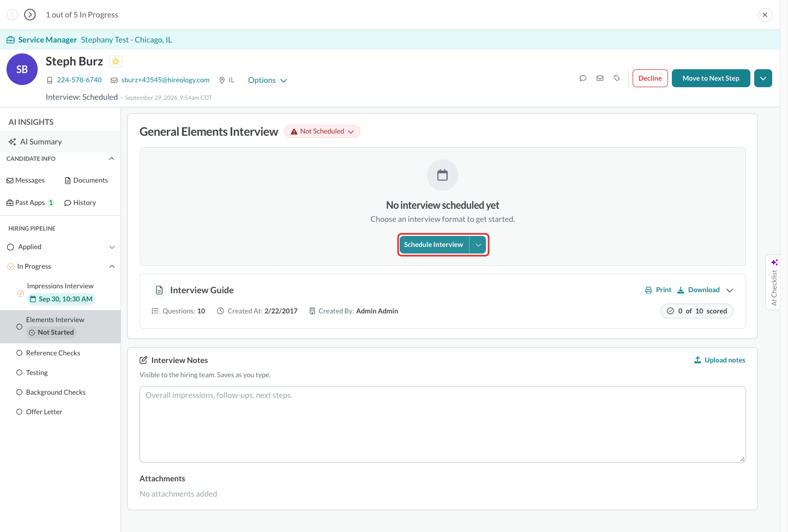Image resolution: width=788 pixels, height=532 pixels.
Task: Open dropdown arrow beside Move to Next Step
Action: pos(763,78)
